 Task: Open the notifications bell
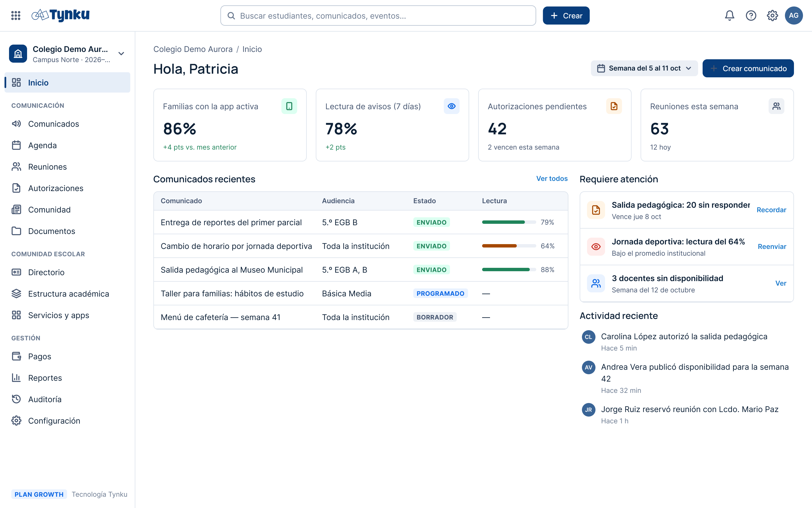(729, 16)
